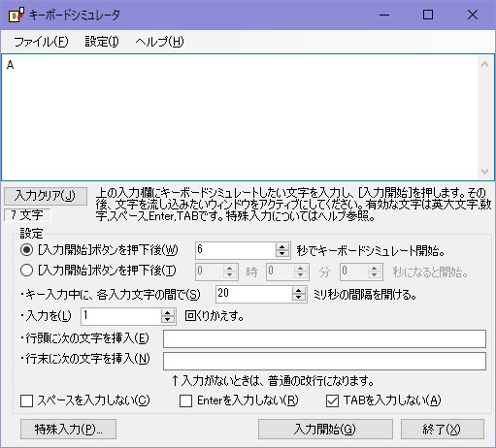Viewport: 496px width, 448px height.
Task: Select the start after seconds radio option (W)
Action: coord(26,250)
